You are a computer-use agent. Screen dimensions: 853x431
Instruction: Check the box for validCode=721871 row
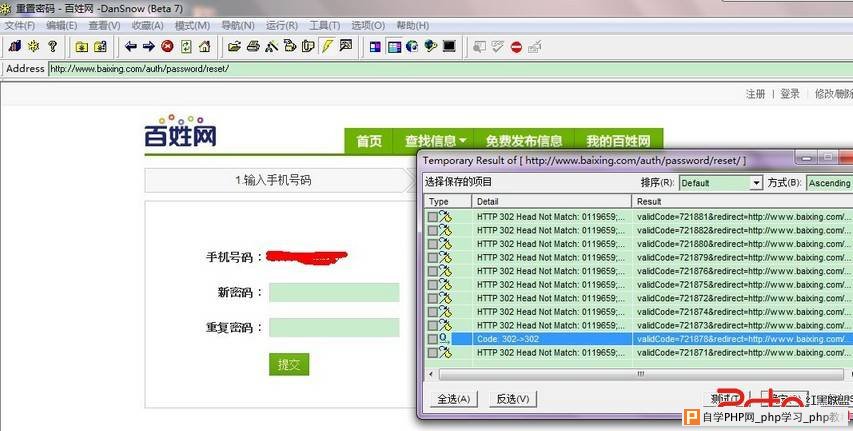pyautogui.click(x=432, y=353)
